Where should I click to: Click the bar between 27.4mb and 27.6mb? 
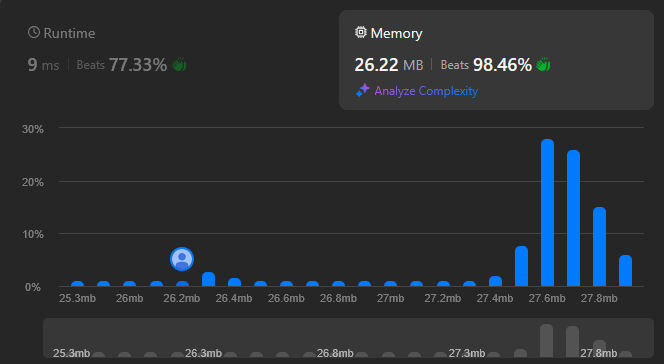[x=521, y=266]
